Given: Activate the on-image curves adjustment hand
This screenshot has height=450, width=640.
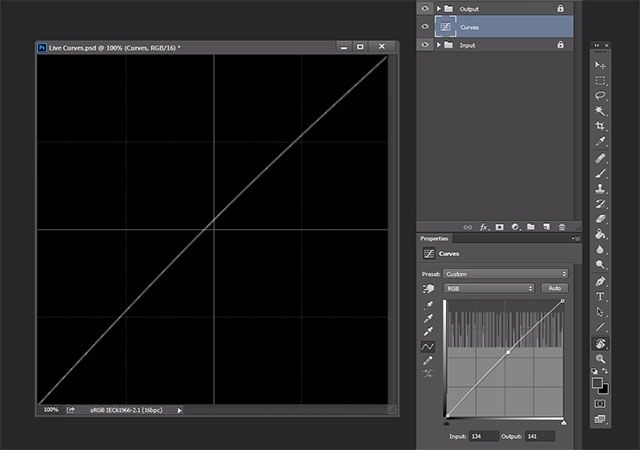Looking at the screenshot, I should (x=428, y=289).
